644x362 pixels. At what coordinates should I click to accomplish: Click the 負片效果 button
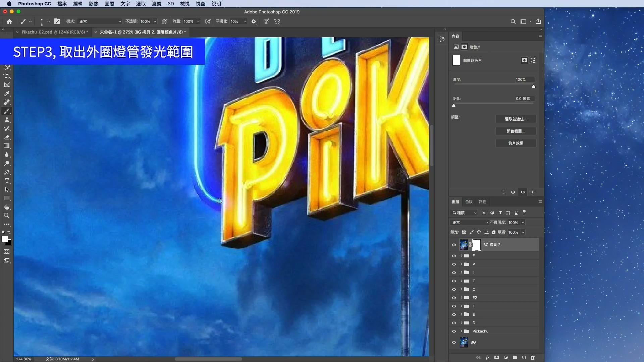(516, 143)
